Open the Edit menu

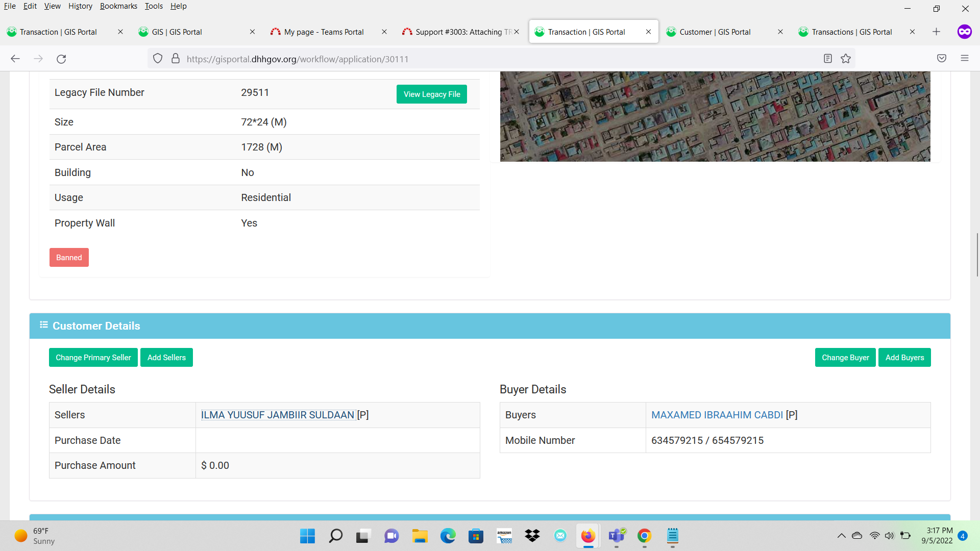(x=30, y=6)
